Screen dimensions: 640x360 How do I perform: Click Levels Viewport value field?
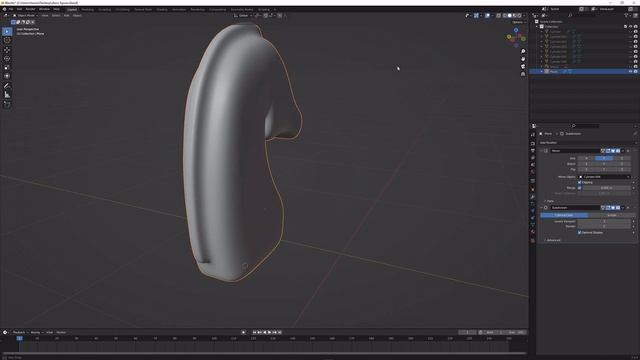click(604, 221)
